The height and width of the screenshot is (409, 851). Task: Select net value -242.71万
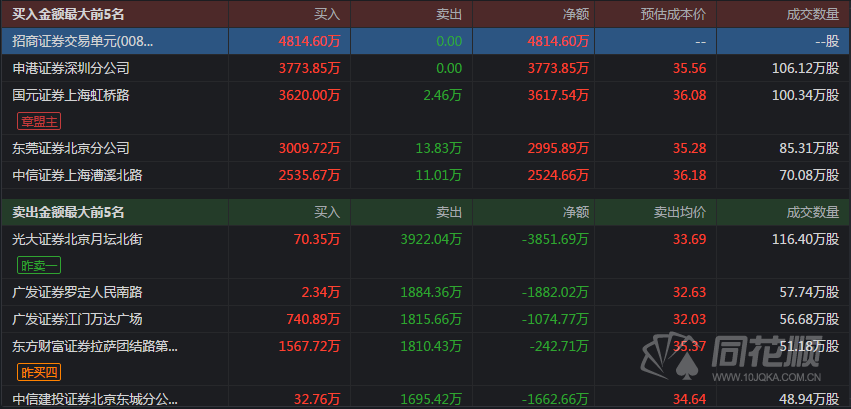558,346
